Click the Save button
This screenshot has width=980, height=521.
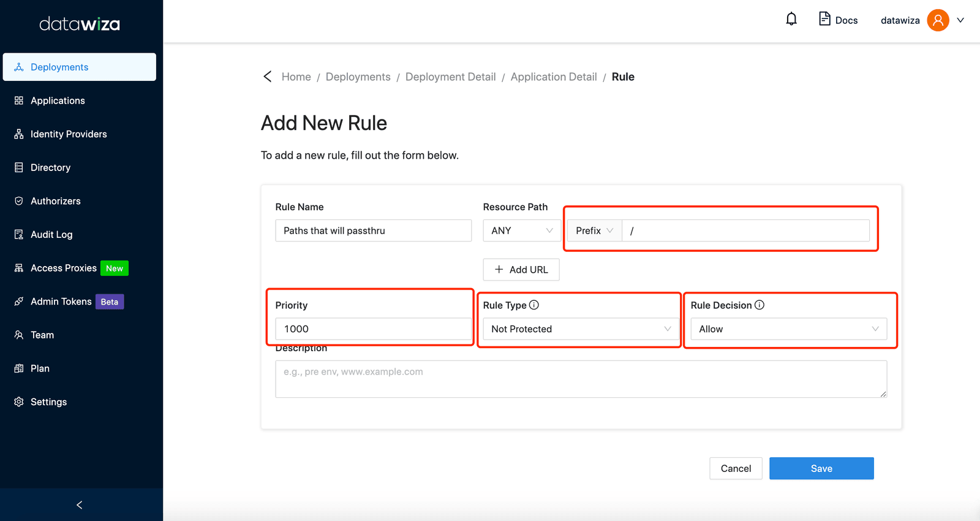coord(821,468)
